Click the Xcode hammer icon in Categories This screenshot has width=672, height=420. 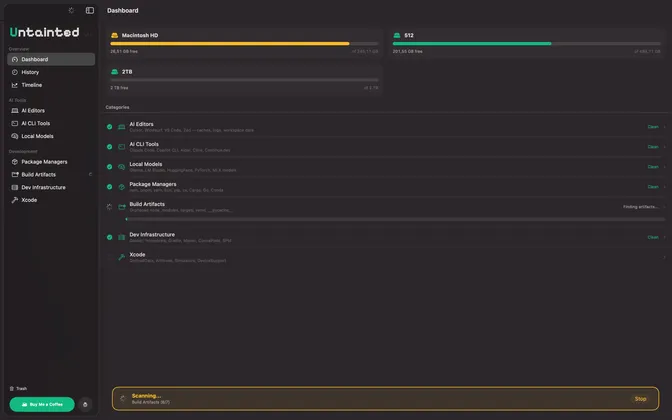[122, 257]
